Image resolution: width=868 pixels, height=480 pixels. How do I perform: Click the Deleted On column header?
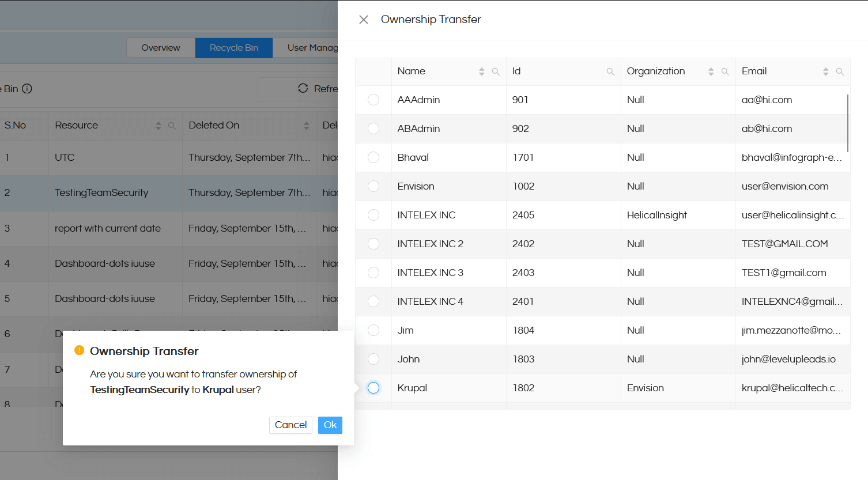point(249,126)
